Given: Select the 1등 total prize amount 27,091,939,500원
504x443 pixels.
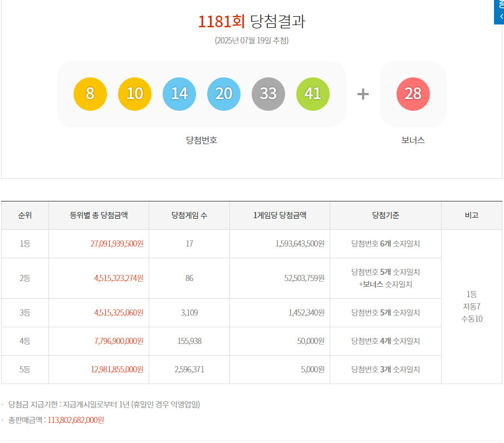Looking at the screenshot, I should 117,244.
